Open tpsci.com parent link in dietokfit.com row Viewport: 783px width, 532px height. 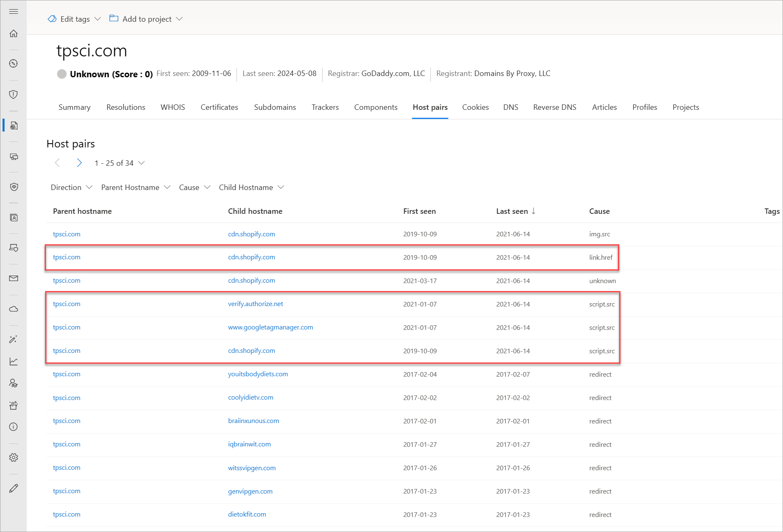click(66, 514)
